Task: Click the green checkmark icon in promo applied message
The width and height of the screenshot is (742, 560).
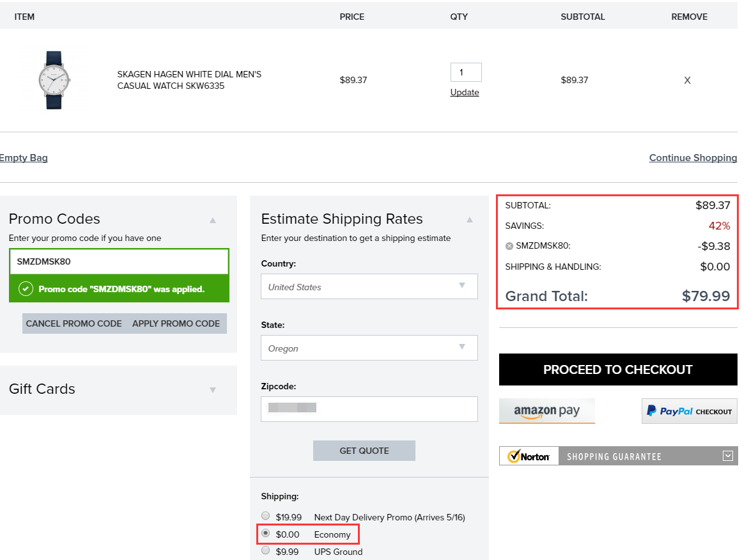Action: click(x=26, y=289)
